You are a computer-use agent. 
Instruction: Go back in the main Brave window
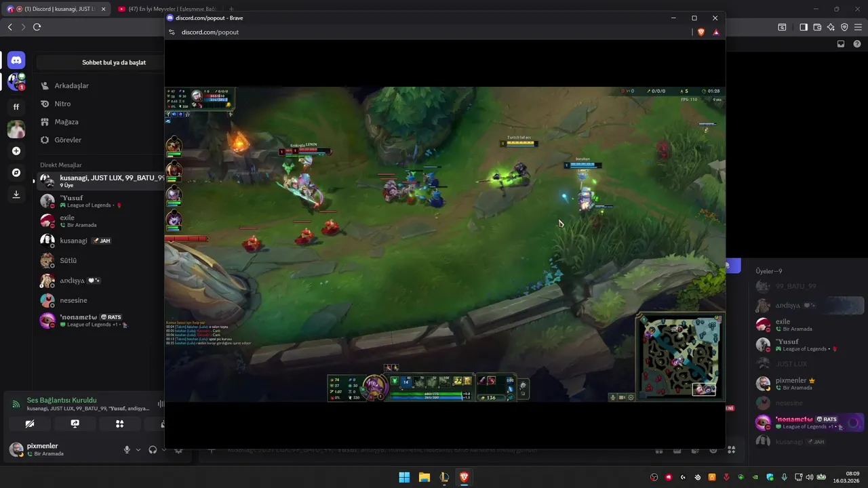pyautogui.click(x=9, y=27)
